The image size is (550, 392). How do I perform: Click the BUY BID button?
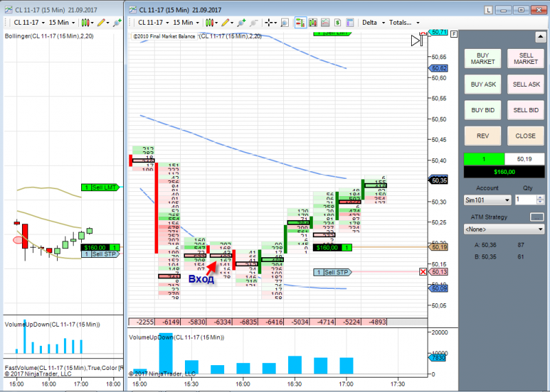tap(483, 110)
